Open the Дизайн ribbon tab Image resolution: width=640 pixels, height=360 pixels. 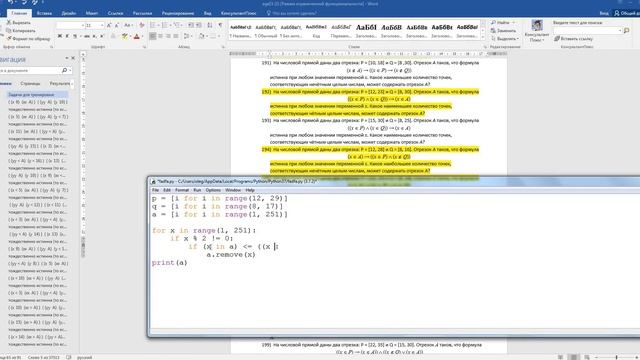[69, 13]
